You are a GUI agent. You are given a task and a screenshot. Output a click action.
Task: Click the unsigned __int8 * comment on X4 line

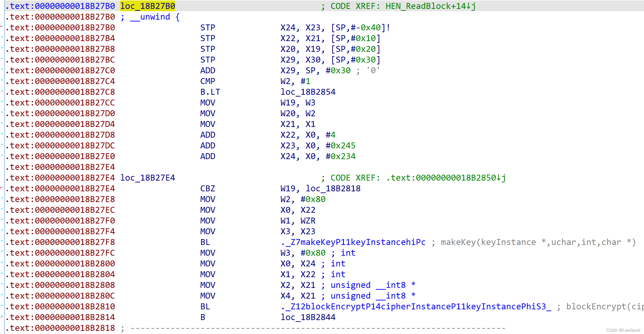[373, 296]
